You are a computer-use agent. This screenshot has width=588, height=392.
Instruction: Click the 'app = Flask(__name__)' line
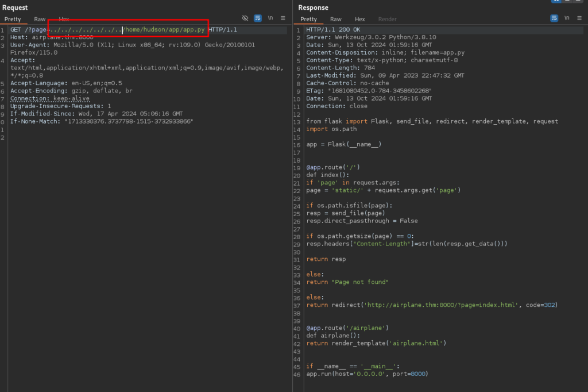(x=344, y=144)
